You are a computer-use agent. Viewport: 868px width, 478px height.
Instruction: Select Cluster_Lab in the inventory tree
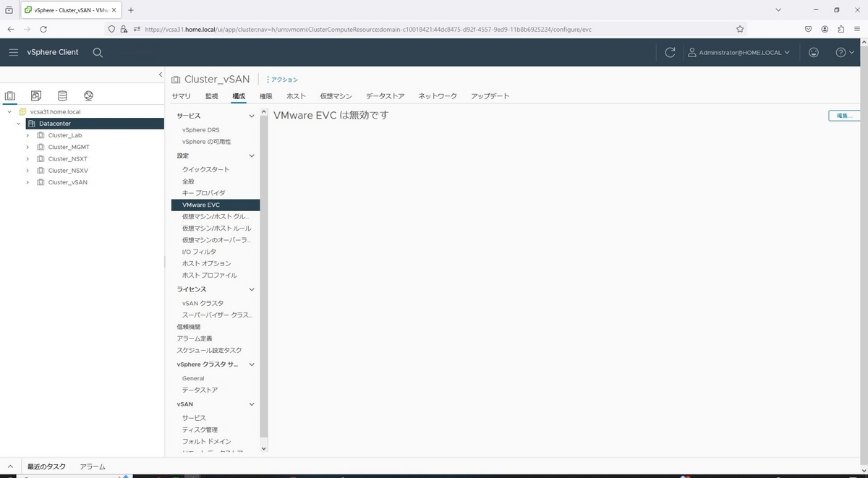[x=64, y=135]
